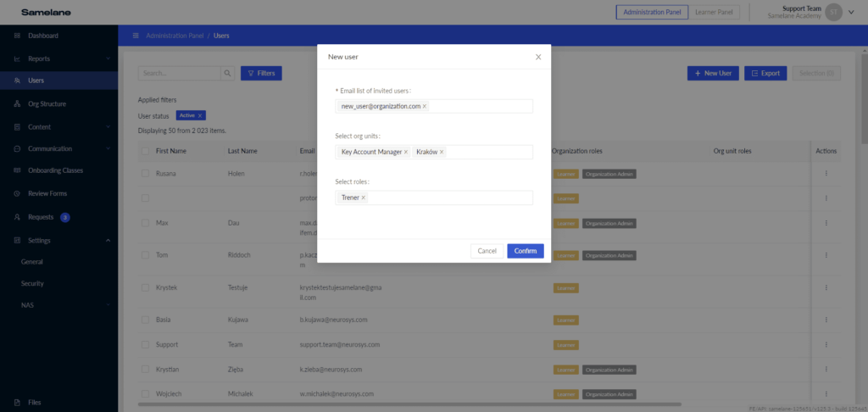Tick the checkbox for Rusana Holen

(145, 174)
